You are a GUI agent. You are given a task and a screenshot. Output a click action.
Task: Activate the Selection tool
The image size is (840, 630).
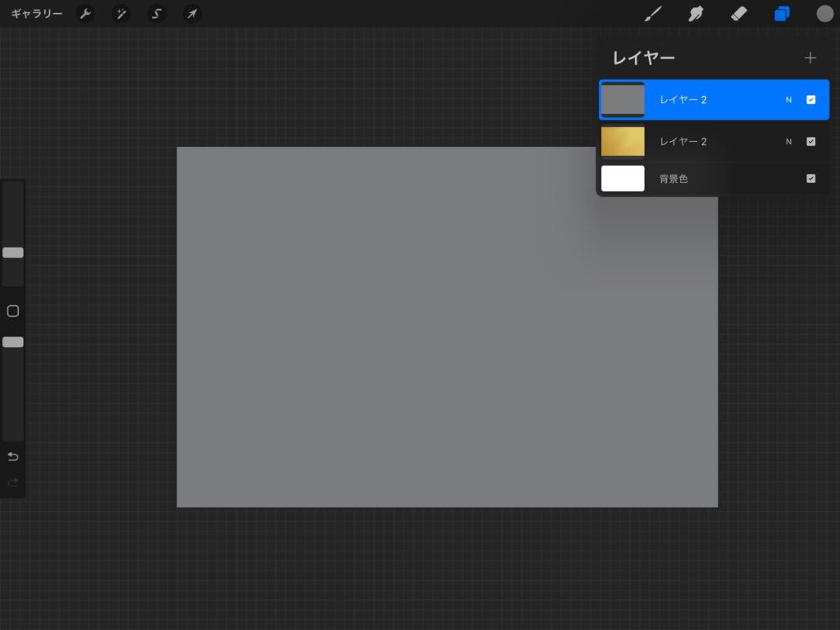[156, 14]
